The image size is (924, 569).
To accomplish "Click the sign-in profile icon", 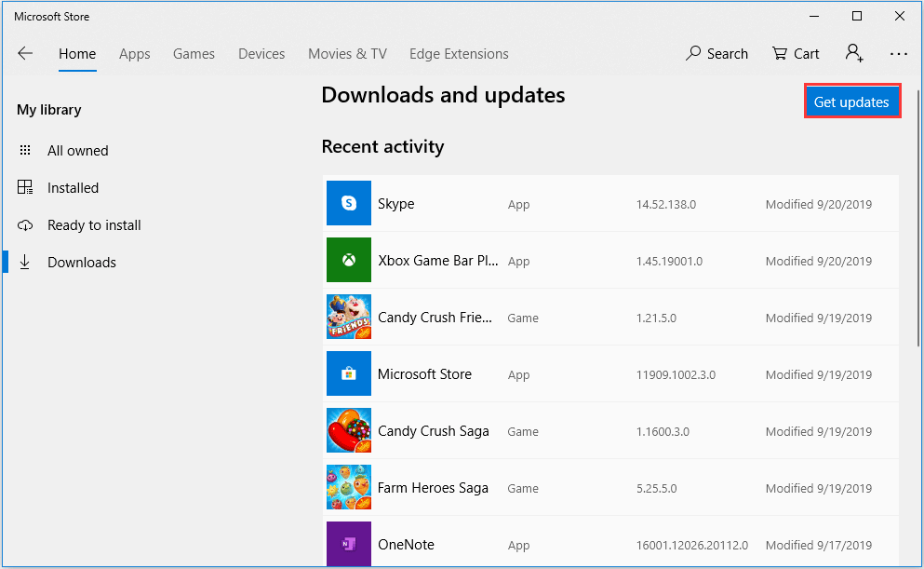I will tap(853, 53).
